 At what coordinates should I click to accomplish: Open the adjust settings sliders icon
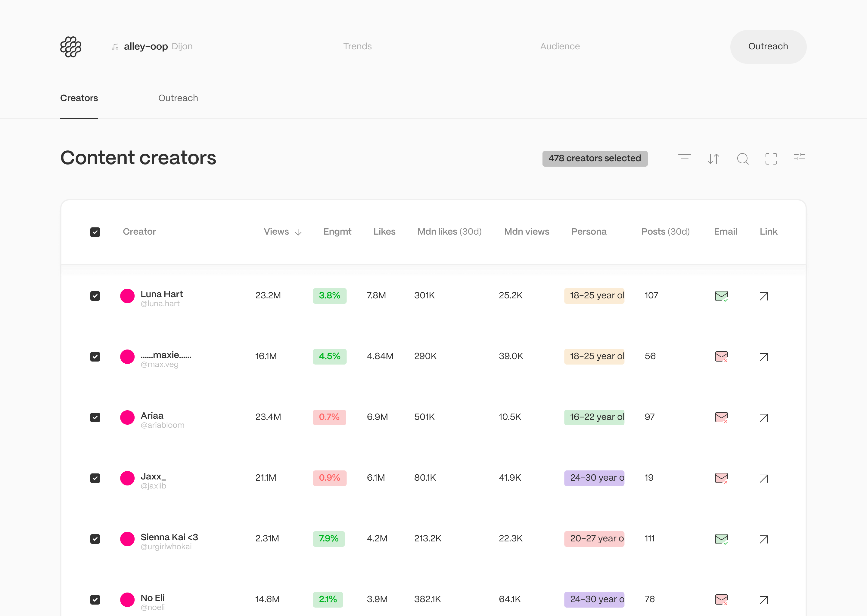tap(800, 159)
